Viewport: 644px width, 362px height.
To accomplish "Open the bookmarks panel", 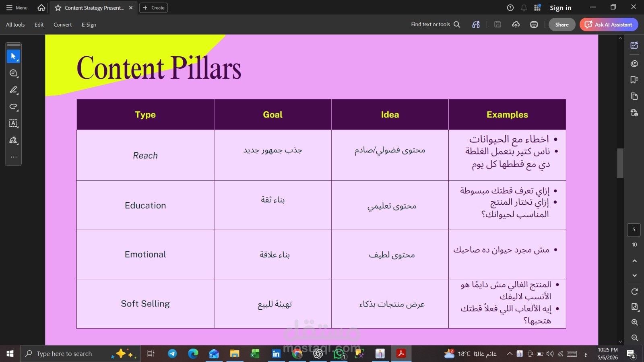I will point(634,80).
